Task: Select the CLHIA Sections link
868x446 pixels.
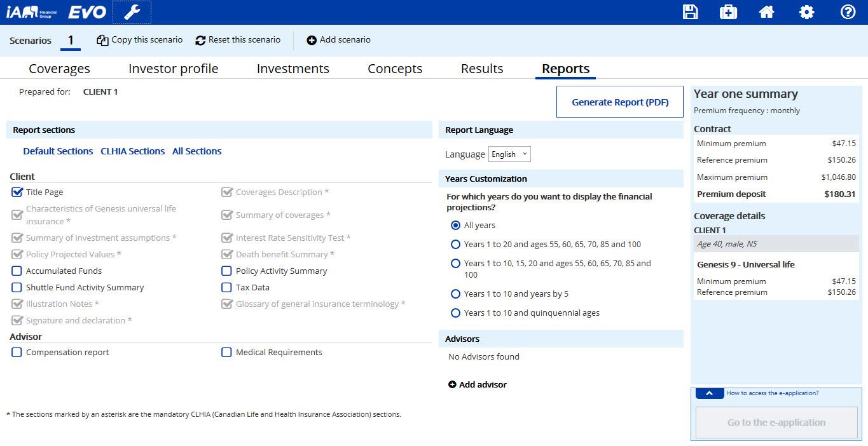Action: click(x=132, y=151)
